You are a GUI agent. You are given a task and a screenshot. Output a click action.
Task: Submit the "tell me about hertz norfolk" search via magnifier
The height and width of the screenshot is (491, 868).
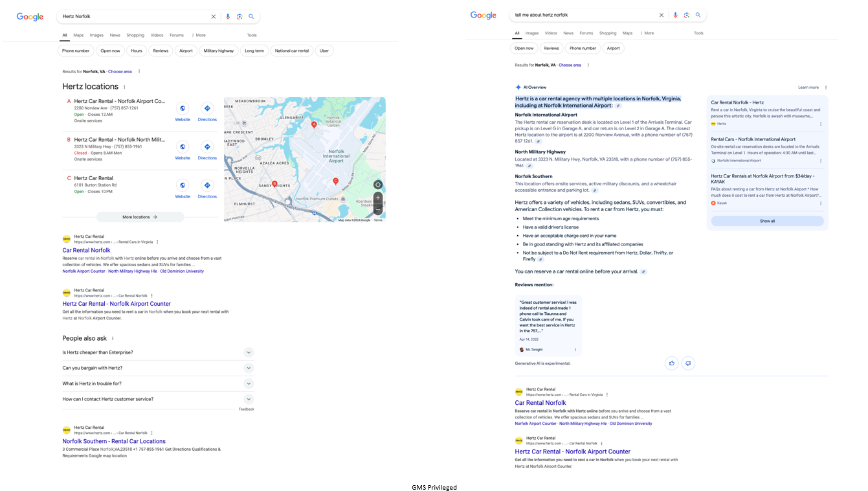coord(698,15)
